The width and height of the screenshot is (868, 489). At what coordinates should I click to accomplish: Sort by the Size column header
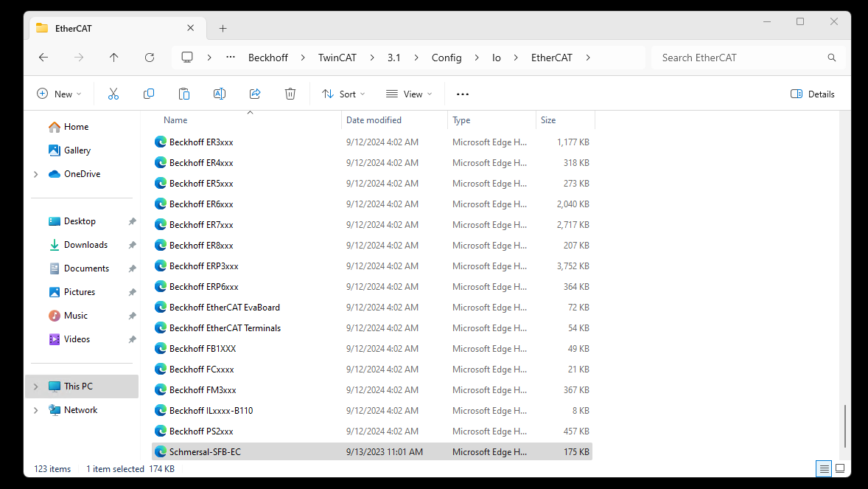point(548,120)
